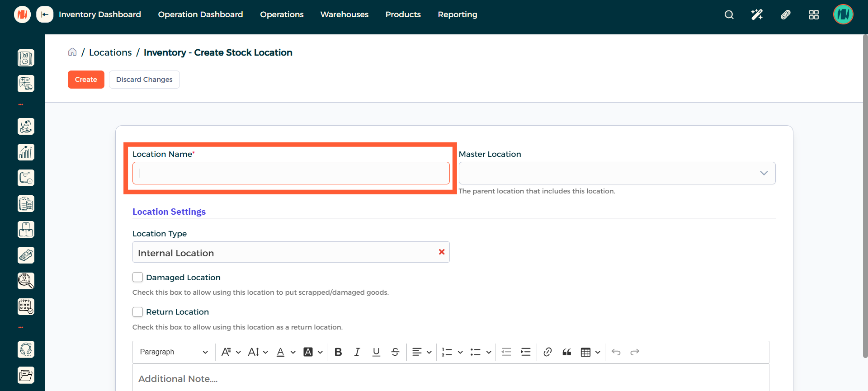Check the Return Location checkbox
The height and width of the screenshot is (391, 868).
[x=138, y=312]
